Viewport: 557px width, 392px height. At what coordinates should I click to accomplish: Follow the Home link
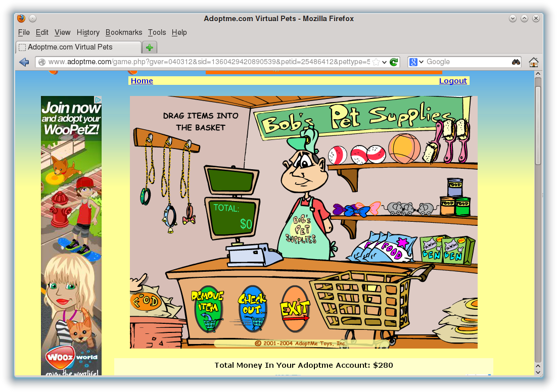pos(142,81)
